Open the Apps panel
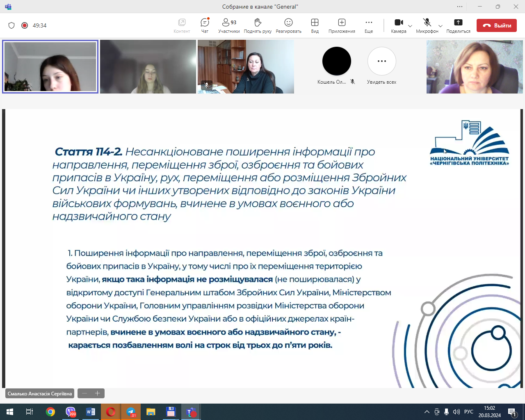 342,25
